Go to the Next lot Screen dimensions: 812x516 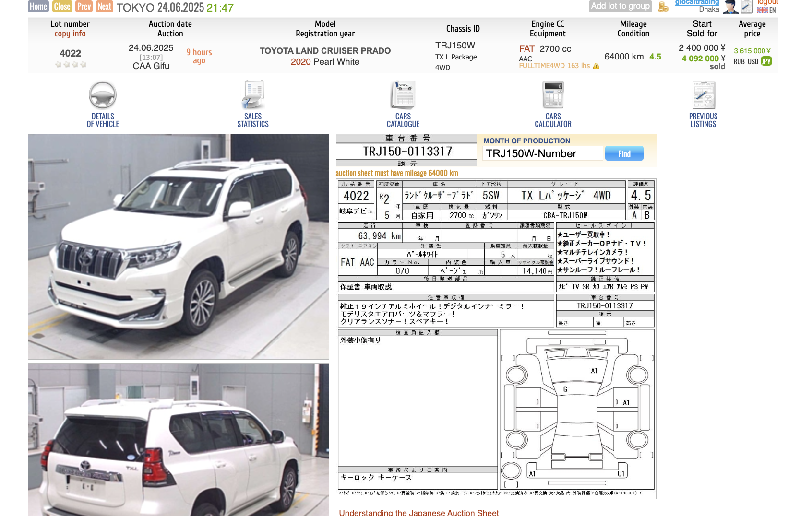pyautogui.click(x=104, y=6)
